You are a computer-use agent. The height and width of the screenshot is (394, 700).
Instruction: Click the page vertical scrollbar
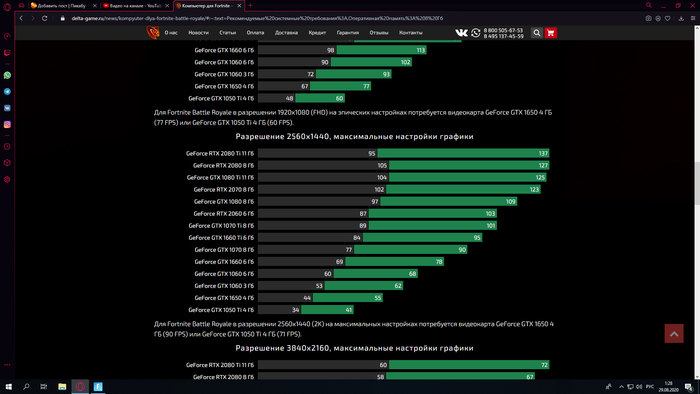[696, 183]
